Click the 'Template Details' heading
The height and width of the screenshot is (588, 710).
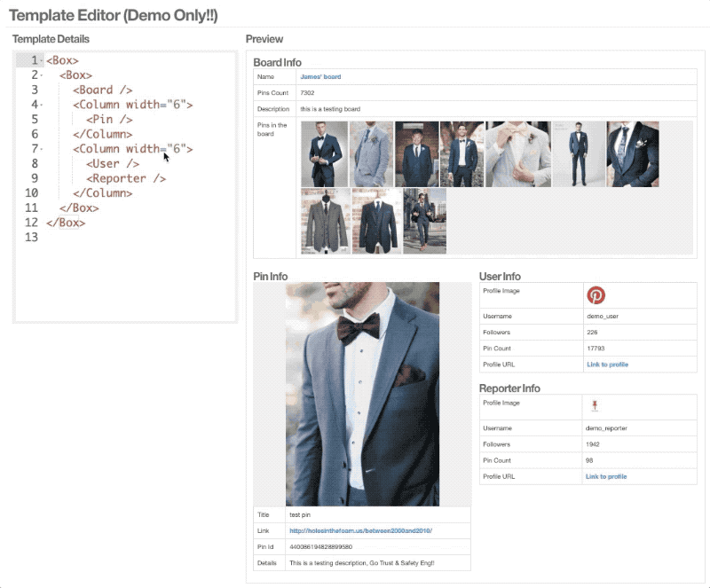[51, 39]
